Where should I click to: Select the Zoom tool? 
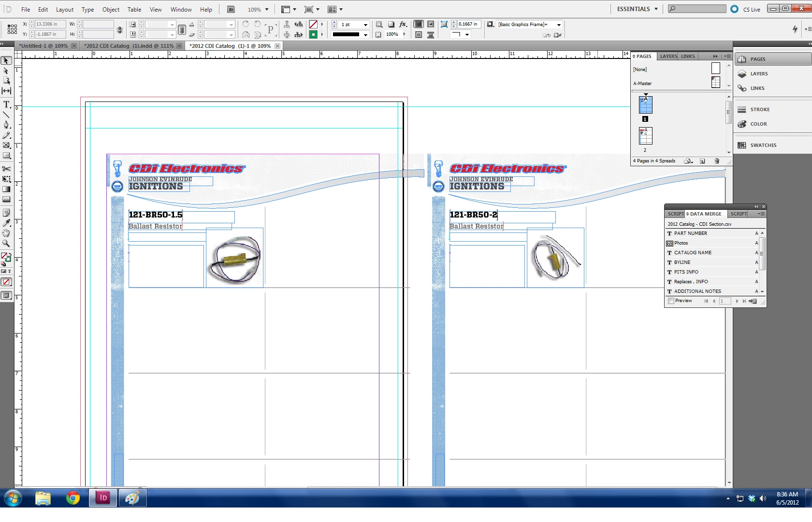(x=6, y=243)
